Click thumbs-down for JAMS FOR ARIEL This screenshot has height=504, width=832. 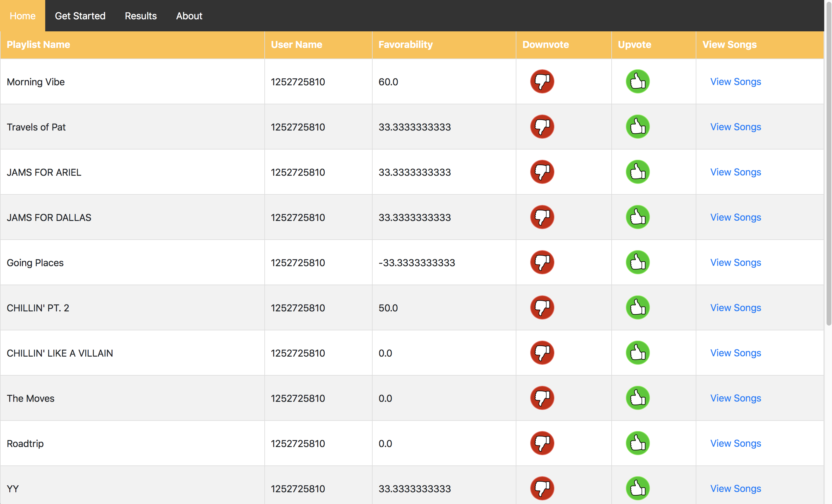pos(542,172)
